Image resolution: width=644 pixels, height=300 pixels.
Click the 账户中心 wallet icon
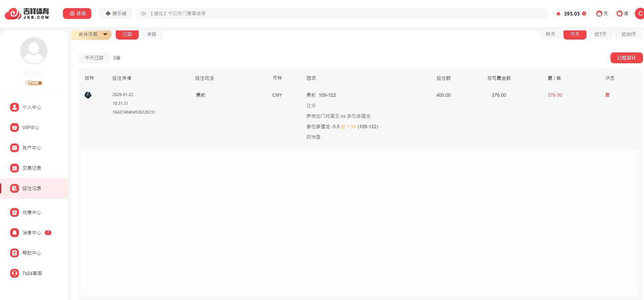point(14,148)
